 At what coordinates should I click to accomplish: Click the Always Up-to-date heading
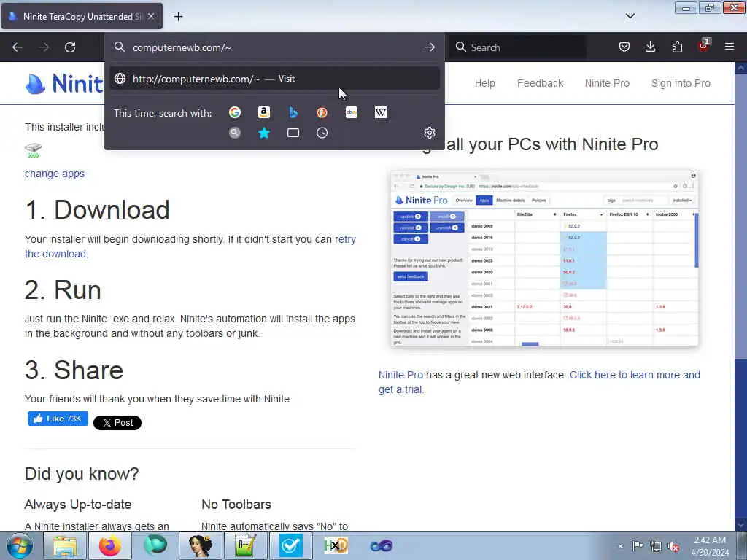pos(78,505)
